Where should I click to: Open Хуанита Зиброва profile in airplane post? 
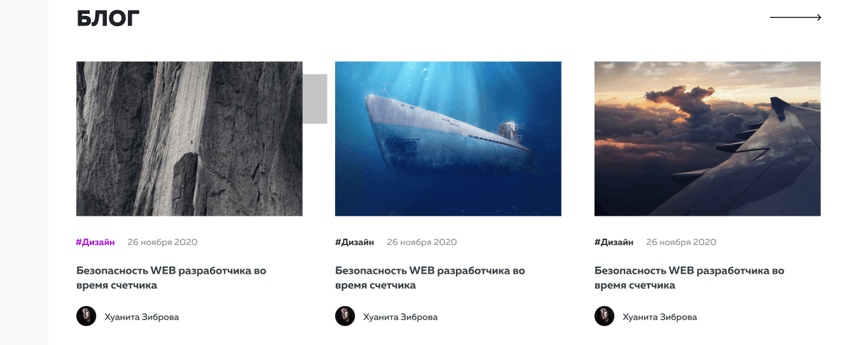[660, 317]
